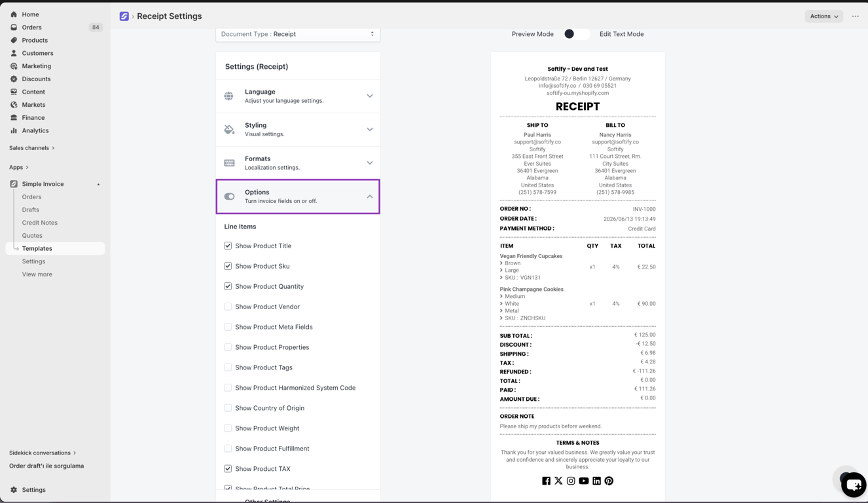Screen dimensions: 868x503
Task: Click the Instagram icon in receipt preview
Action: coord(571,481)
